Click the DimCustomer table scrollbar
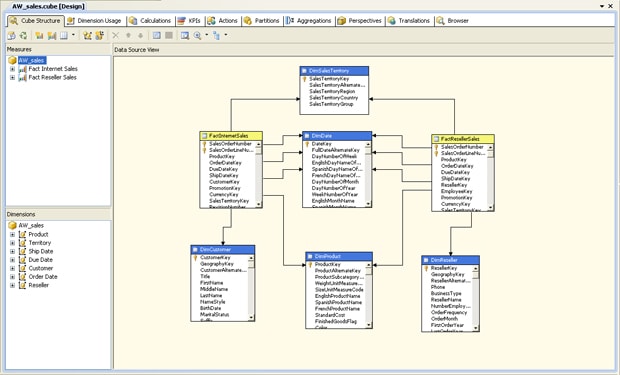This screenshot has height=375, width=620. tap(251, 288)
